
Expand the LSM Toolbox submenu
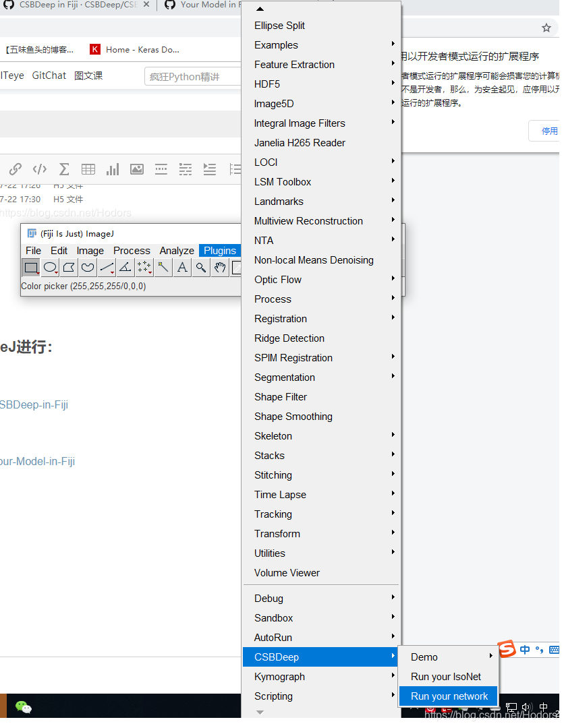click(320, 181)
